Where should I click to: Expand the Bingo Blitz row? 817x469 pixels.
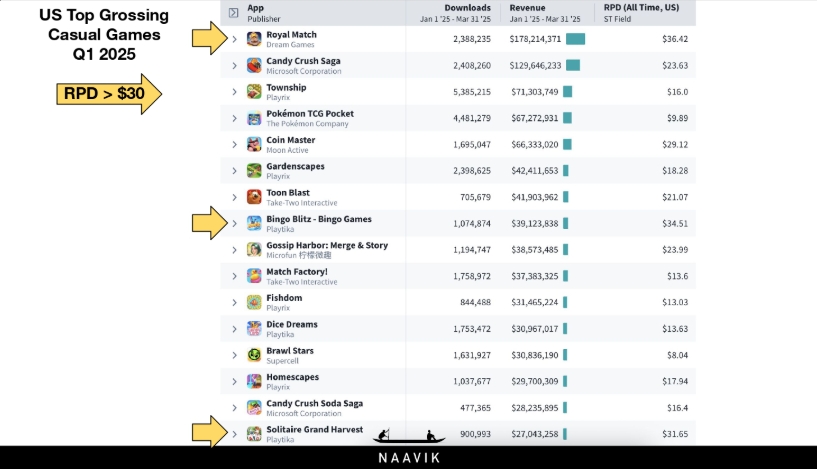pyautogui.click(x=234, y=224)
